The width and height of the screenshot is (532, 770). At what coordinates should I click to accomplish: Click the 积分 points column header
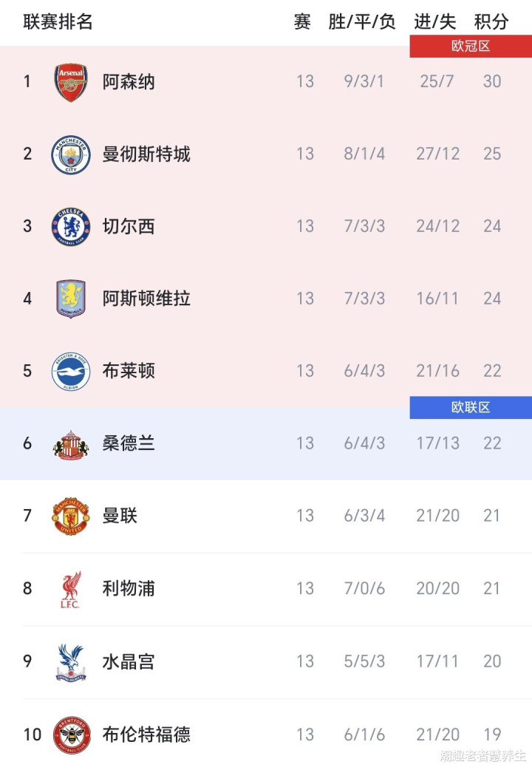click(491, 22)
